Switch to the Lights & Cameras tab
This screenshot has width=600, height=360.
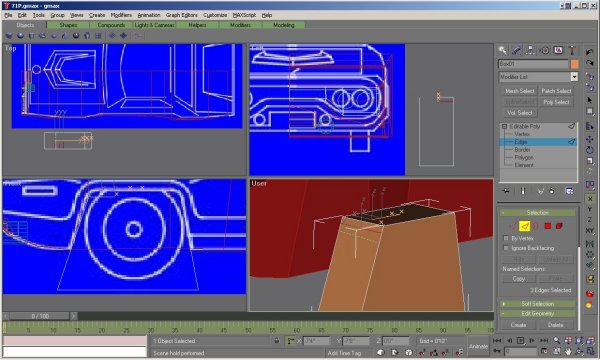pos(154,25)
